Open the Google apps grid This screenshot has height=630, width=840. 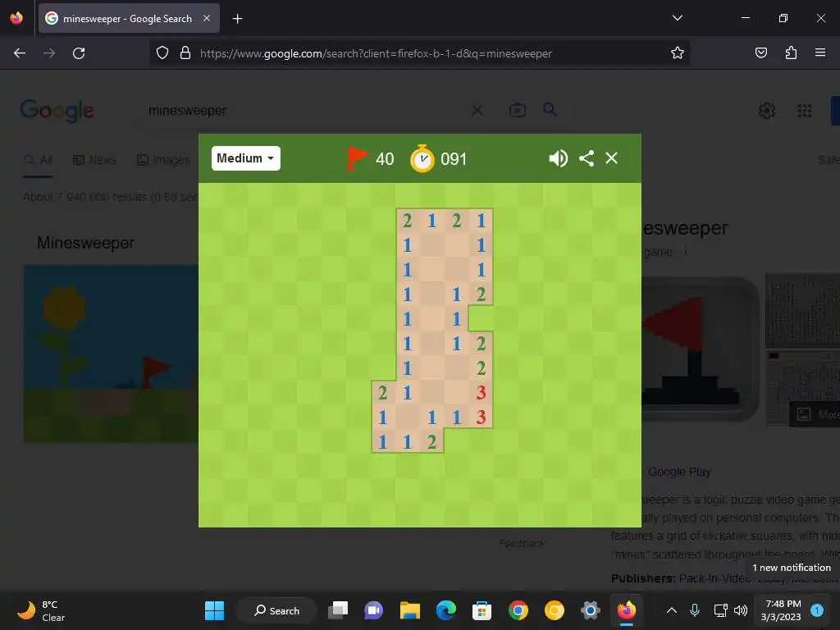tap(804, 111)
